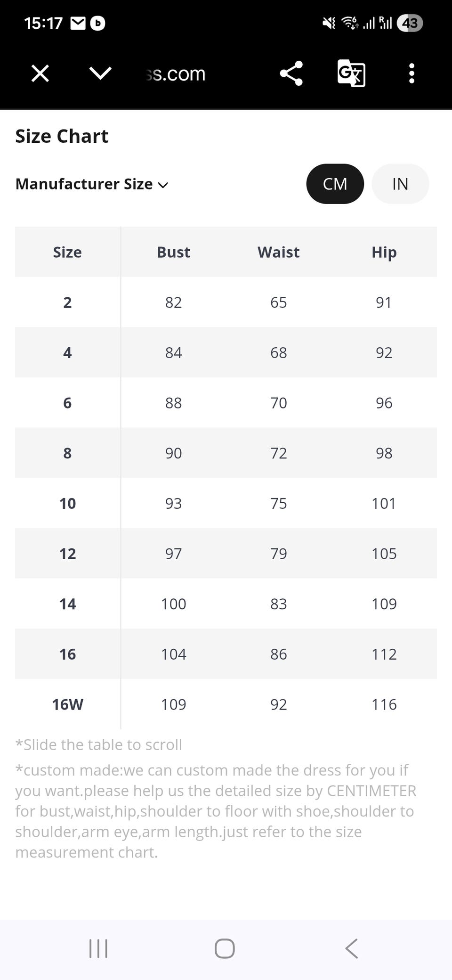Open the three-dot overflow menu
The image size is (452, 980).
tap(412, 73)
